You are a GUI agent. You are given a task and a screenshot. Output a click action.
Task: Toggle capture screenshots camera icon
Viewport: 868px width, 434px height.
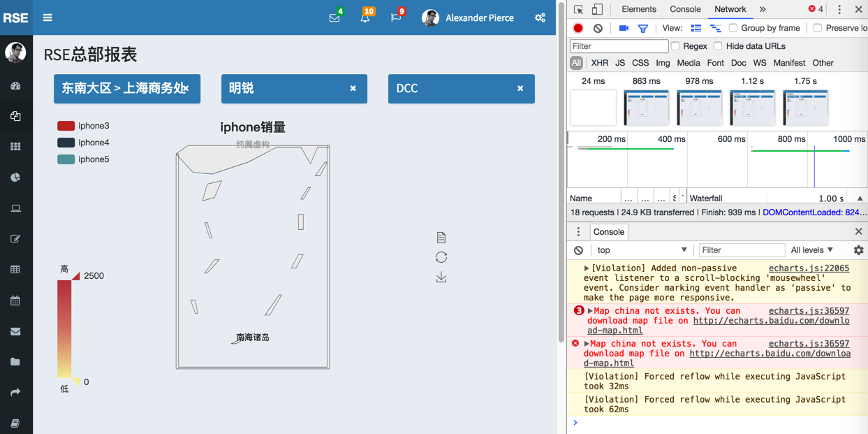click(624, 28)
